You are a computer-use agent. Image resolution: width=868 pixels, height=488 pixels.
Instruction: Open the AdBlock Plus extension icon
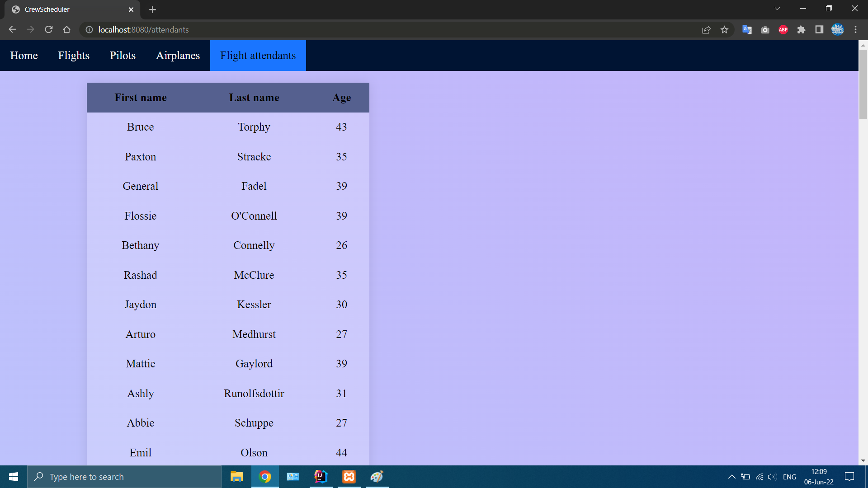pyautogui.click(x=783, y=30)
